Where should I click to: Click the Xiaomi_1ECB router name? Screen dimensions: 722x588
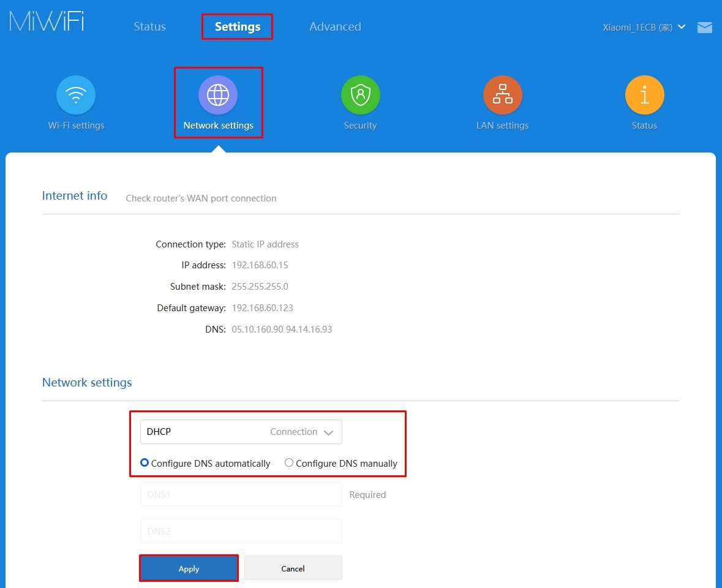click(637, 28)
